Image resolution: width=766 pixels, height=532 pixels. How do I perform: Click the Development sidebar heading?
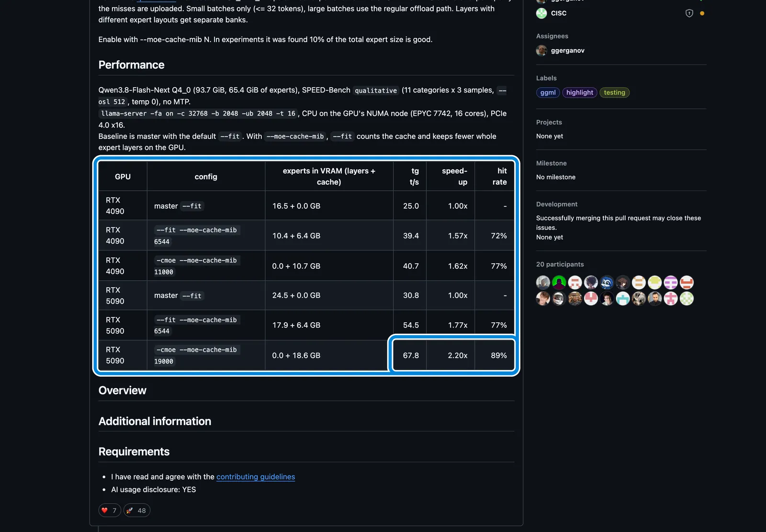point(557,204)
